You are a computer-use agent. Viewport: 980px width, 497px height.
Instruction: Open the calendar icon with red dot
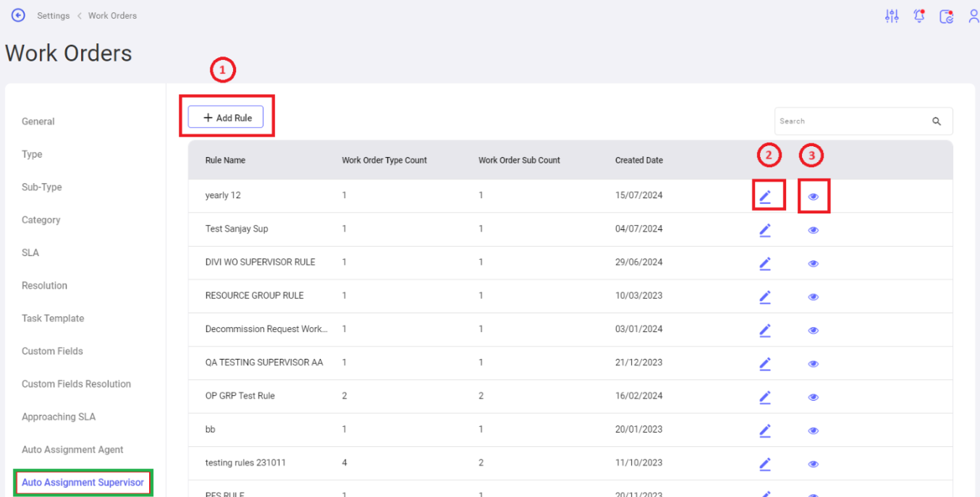tap(947, 16)
